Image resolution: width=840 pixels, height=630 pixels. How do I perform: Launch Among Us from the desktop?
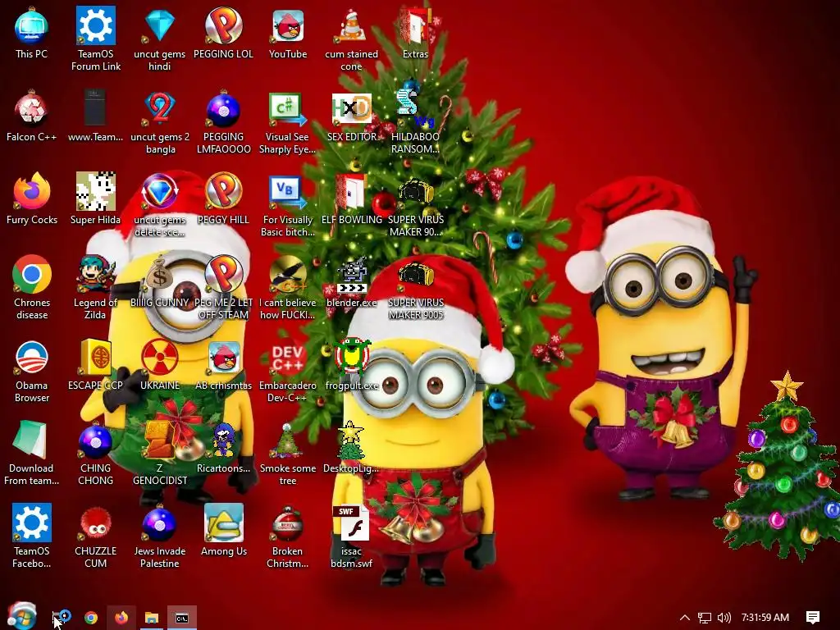(x=223, y=531)
